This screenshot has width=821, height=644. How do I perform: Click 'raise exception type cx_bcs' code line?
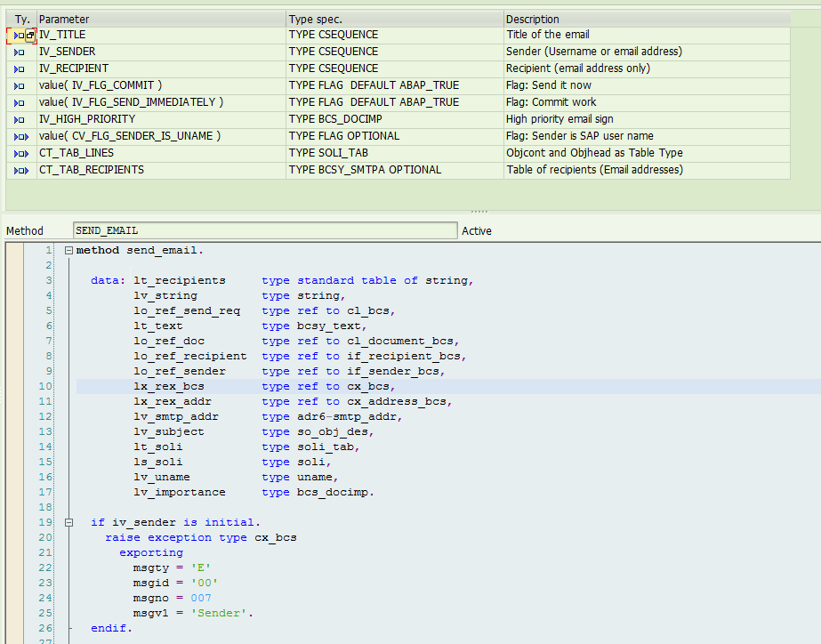201,538
